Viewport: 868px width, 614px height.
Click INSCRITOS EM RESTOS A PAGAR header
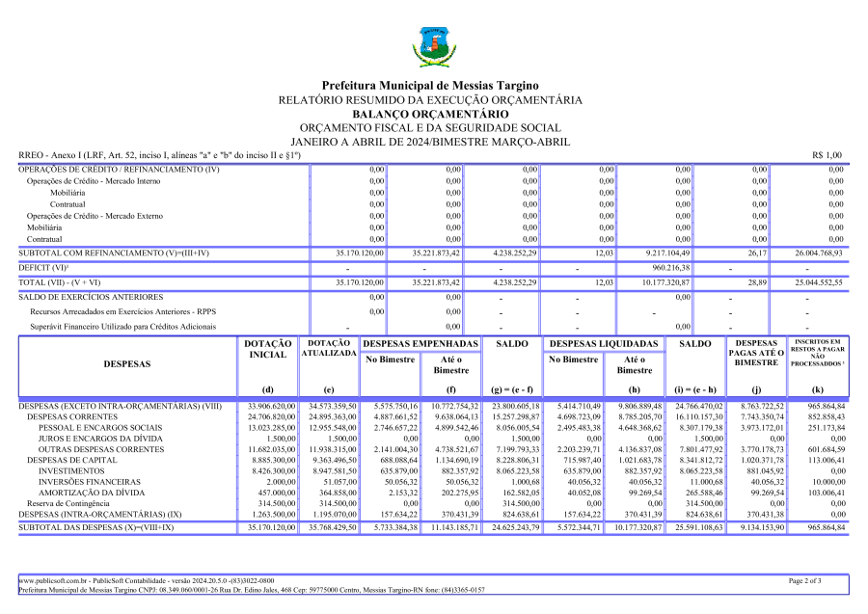point(818,353)
